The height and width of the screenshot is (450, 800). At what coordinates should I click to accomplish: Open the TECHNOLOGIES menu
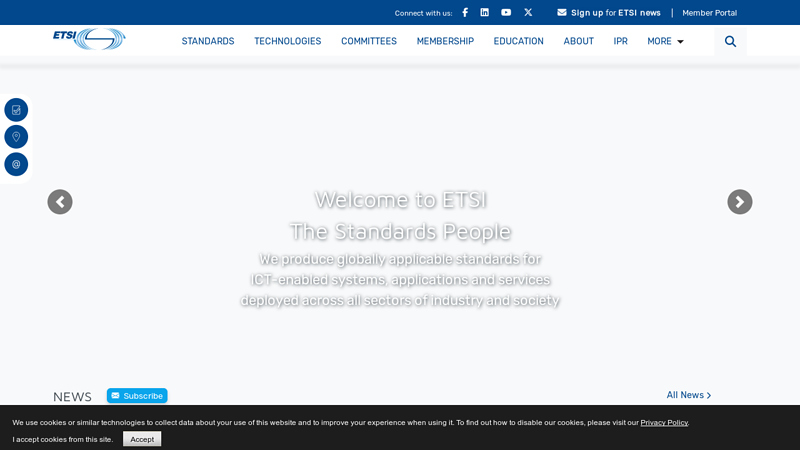click(x=288, y=41)
